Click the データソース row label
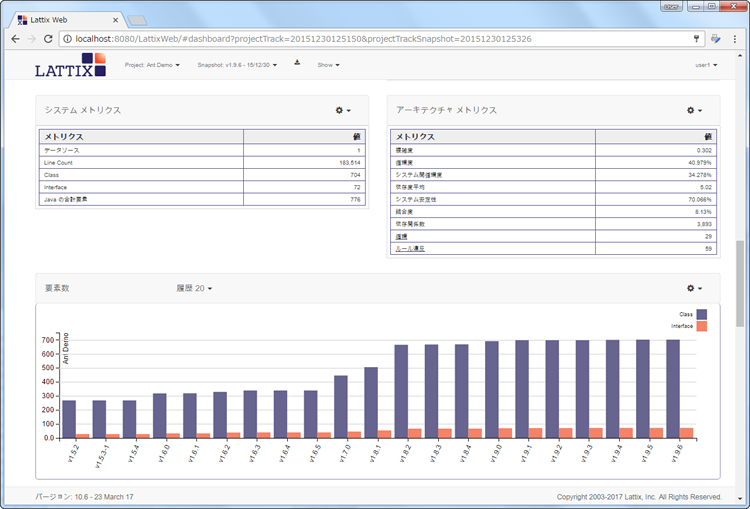750x509 pixels. [x=62, y=150]
